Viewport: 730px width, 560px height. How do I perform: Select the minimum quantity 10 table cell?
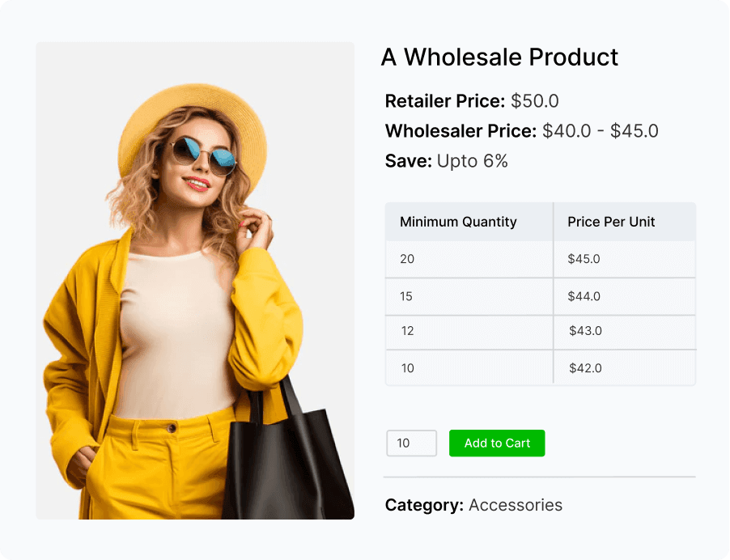[x=469, y=367]
